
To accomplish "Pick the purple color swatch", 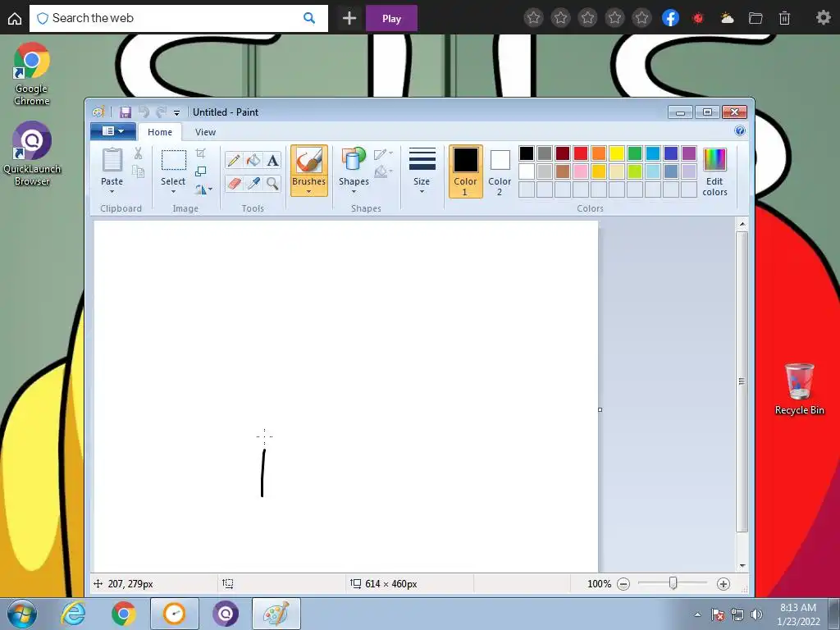I will tap(689, 153).
